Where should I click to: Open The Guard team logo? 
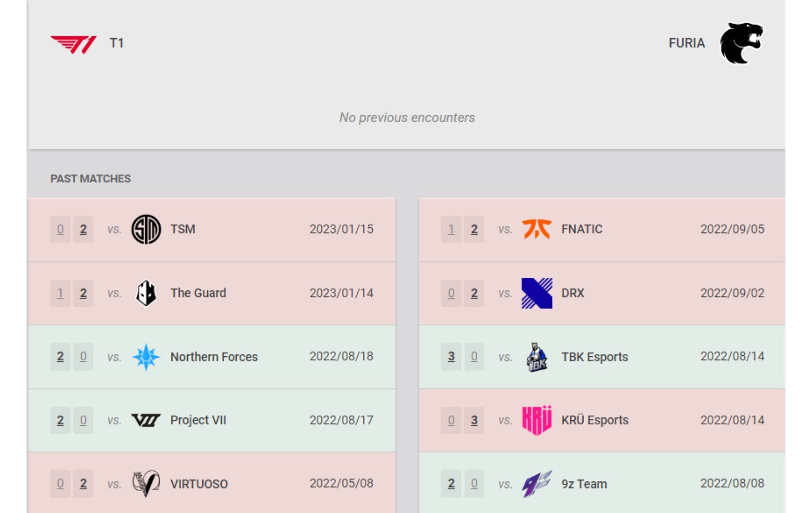(146, 293)
